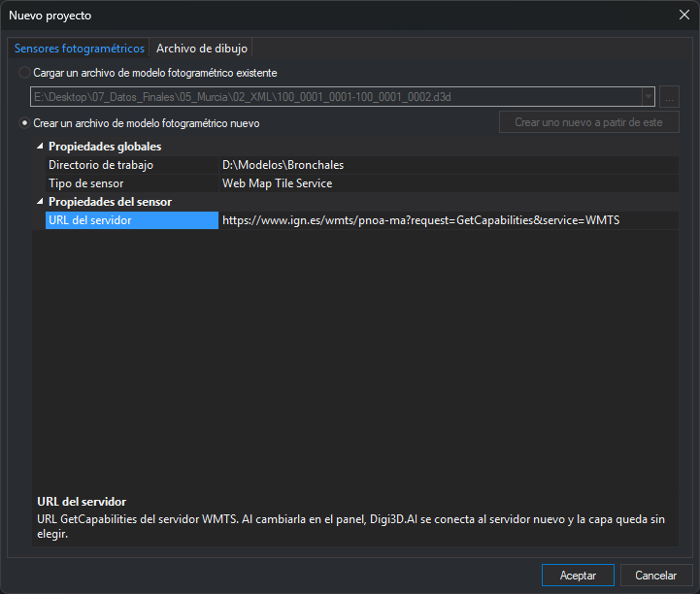700x594 pixels.
Task: Click the Propiedades globales header text
Action: [x=105, y=147]
